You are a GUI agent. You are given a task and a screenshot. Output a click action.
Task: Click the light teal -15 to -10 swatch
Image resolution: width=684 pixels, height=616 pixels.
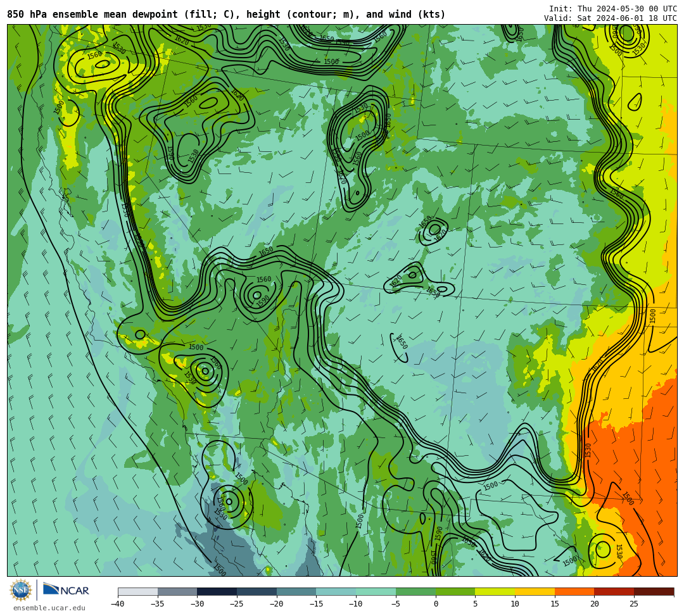coord(336,591)
